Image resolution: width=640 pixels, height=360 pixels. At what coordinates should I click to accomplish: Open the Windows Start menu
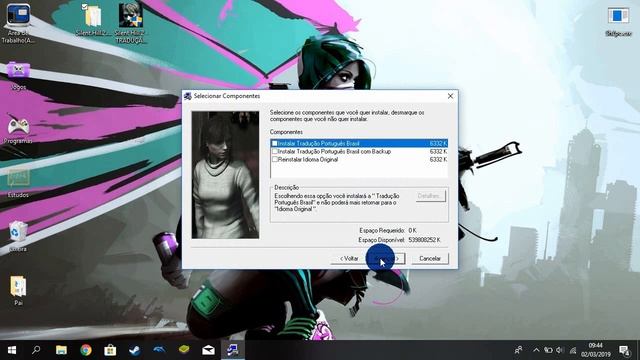click(12, 350)
